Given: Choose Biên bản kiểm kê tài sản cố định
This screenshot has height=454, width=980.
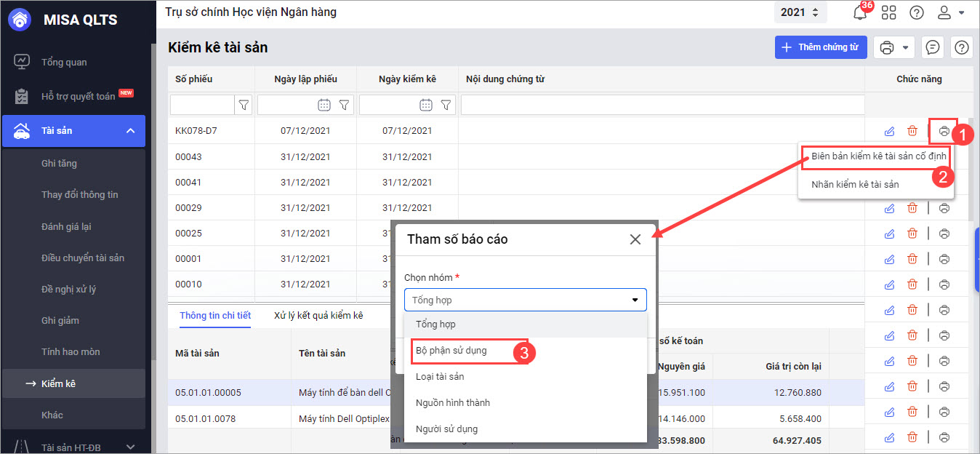Looking at the screenshot, I should 879,156.
